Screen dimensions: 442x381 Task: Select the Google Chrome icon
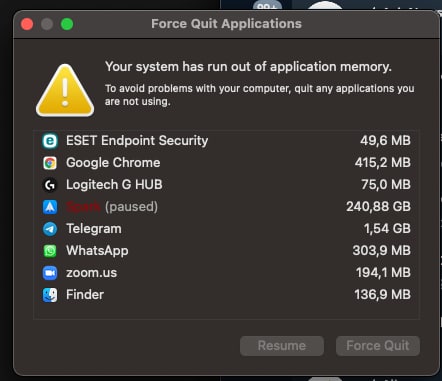tap(50, 163)
